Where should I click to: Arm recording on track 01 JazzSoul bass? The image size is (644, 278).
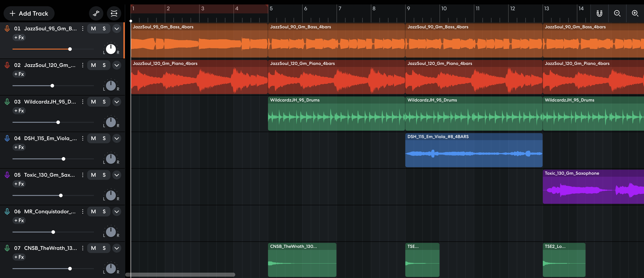[7, 29]
